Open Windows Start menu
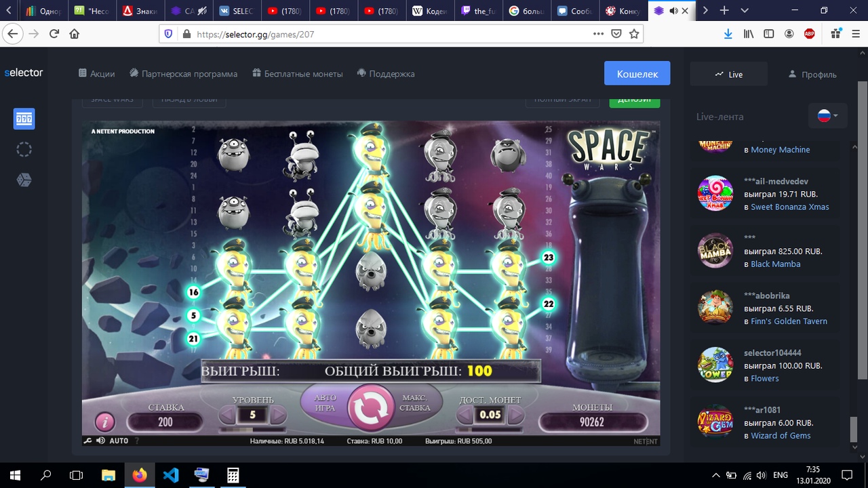 [x=15, y=475]
